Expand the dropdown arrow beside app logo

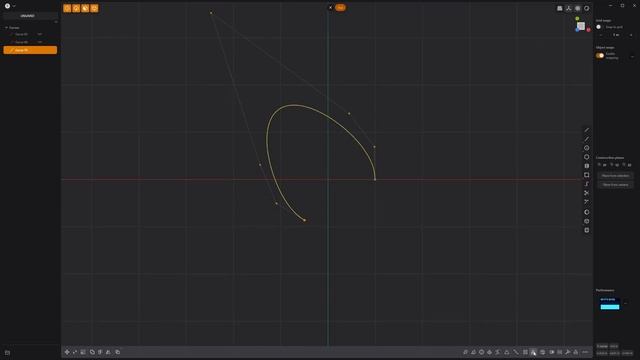click(14, 6)
